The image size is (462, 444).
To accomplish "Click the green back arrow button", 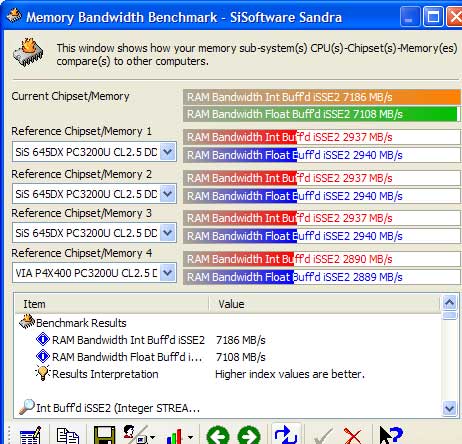I will tap(218, 435).
